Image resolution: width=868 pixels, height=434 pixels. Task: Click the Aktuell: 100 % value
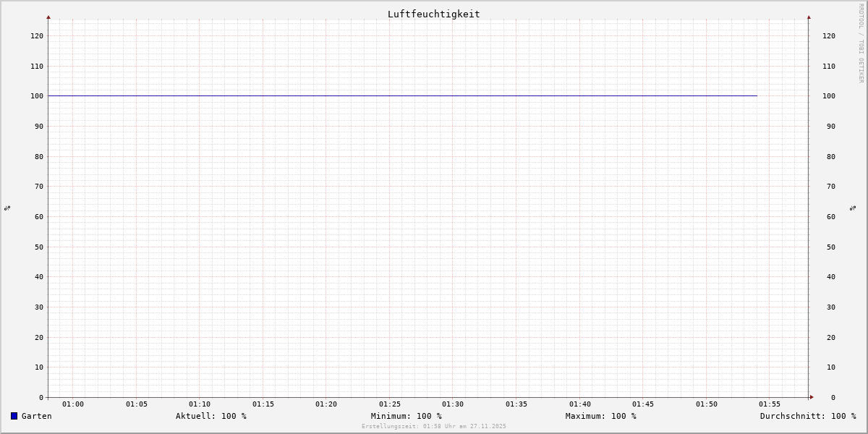coord(210,416)
